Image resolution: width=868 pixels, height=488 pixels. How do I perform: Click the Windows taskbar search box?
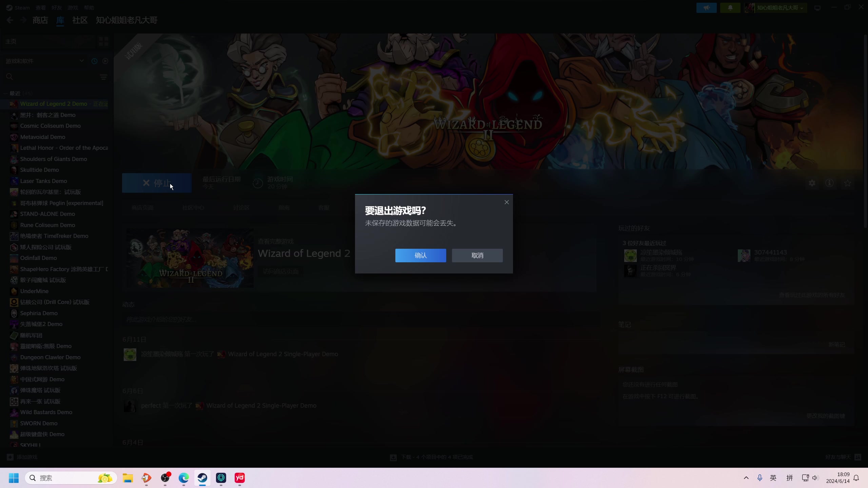point(71,478)
